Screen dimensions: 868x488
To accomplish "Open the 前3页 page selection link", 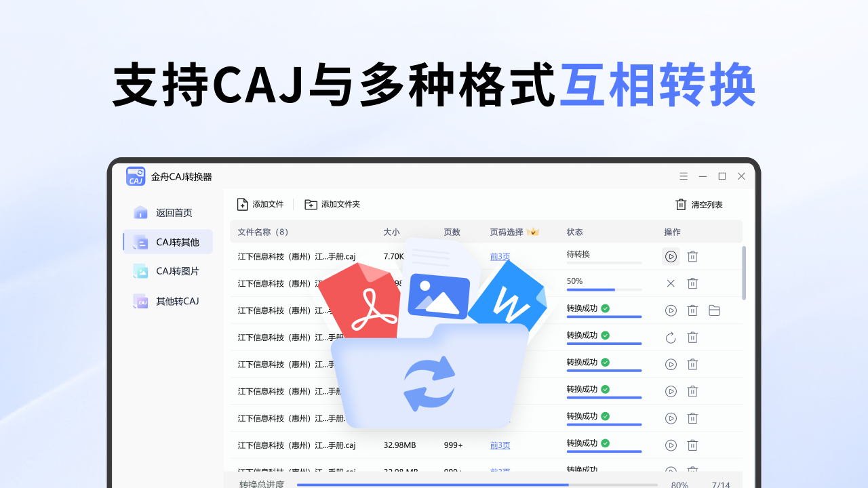I will [x=500, y=256].
